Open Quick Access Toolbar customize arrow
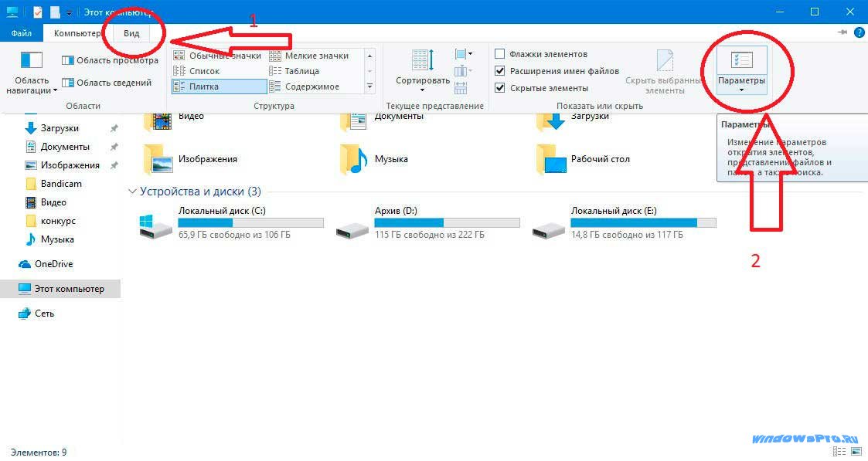 tap(70, 12)
